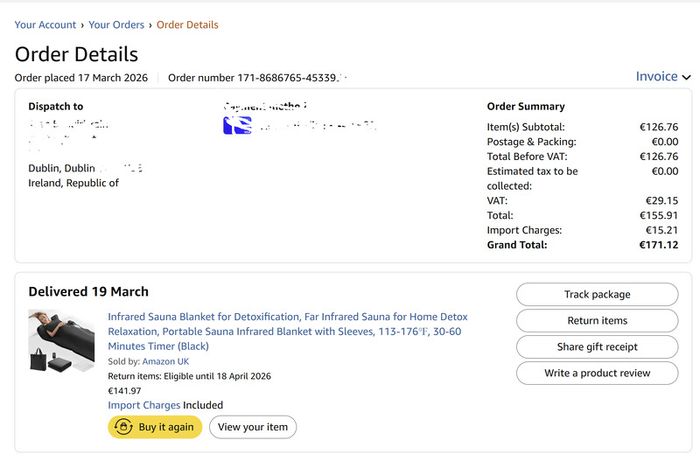Screen dimensions: 700x461
Task: Click the Delivered 19 March heading
Action: pyautogui.click(x=88, y=291)
